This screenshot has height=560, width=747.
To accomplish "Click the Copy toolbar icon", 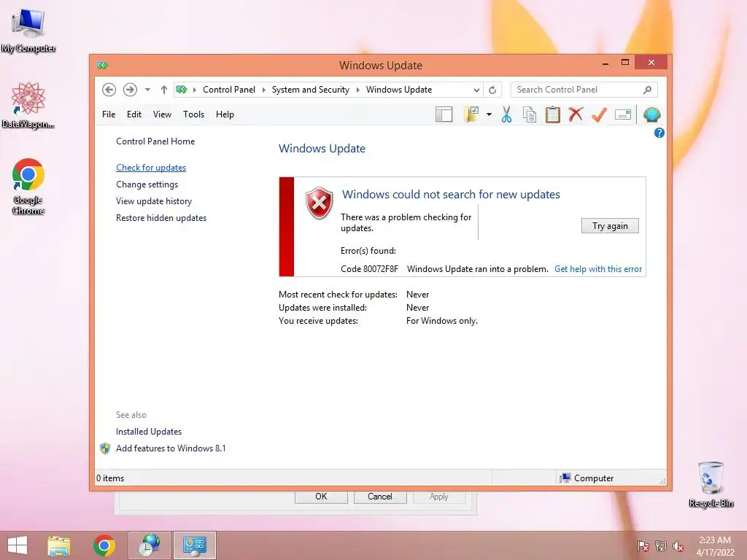I will 530,114.
